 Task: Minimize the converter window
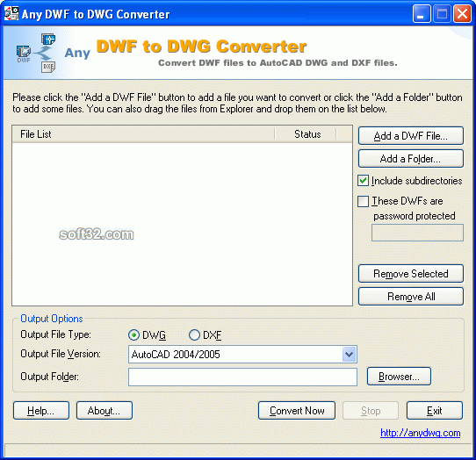point(422,14)
